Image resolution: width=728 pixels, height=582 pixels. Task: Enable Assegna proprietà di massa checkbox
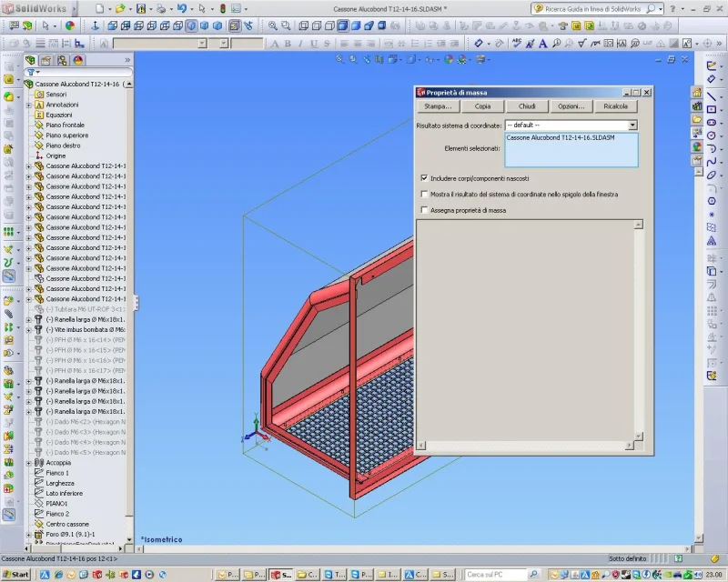click(x=424, y=210)
